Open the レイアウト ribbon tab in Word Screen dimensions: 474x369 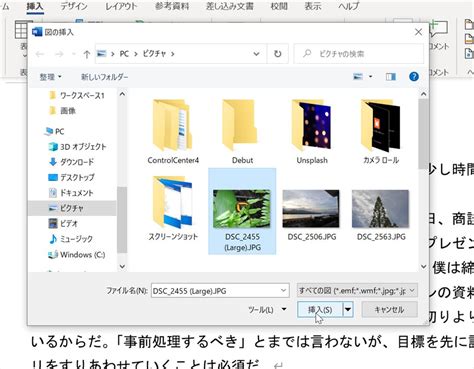pos(121,7)
